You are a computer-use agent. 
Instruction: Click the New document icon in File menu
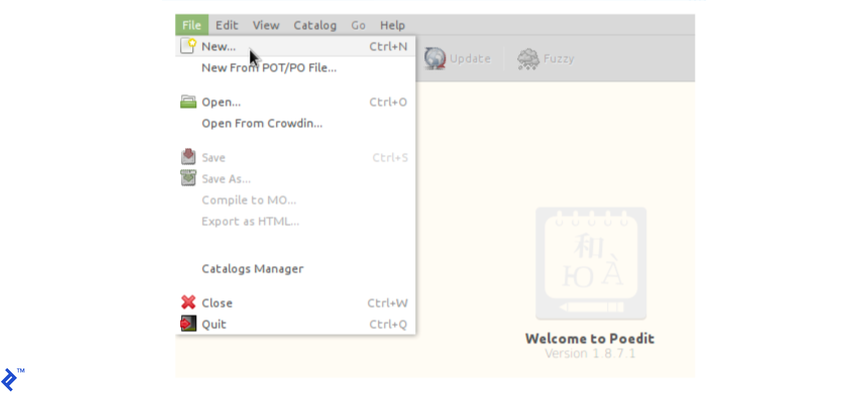[188, 46]
